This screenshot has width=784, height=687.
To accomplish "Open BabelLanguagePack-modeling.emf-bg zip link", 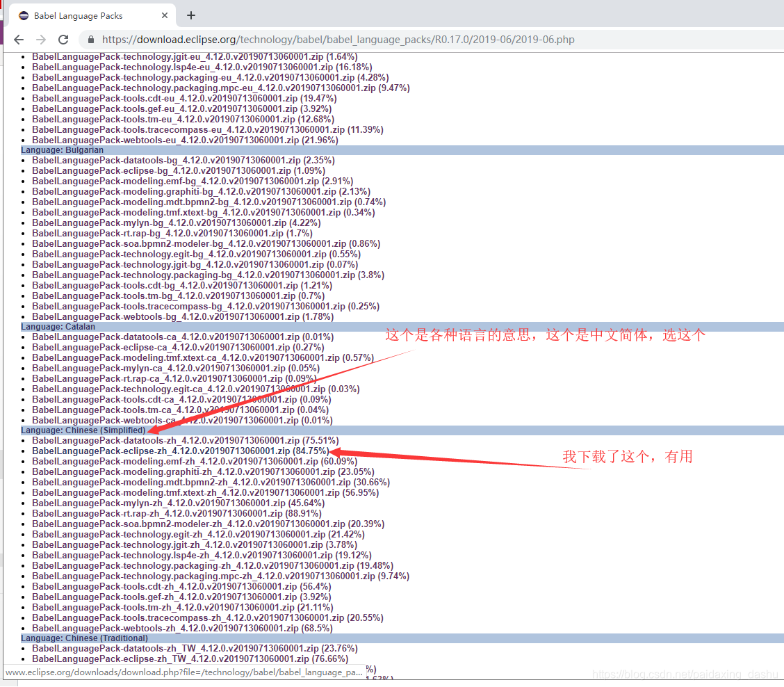I will [193, 181].
